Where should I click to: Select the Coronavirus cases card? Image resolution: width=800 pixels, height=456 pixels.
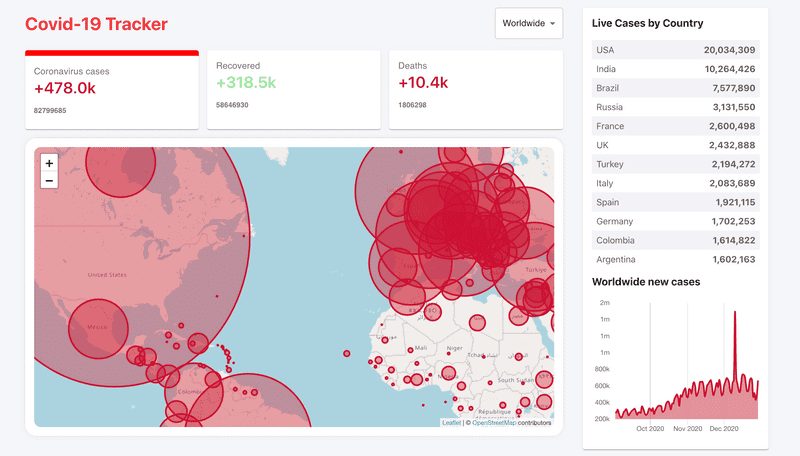111,90
